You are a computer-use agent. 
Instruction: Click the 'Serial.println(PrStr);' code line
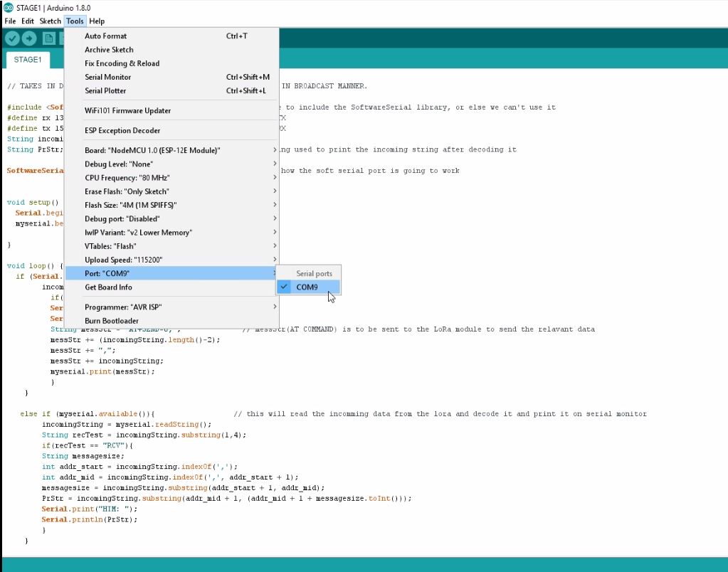tap(90, 519)
